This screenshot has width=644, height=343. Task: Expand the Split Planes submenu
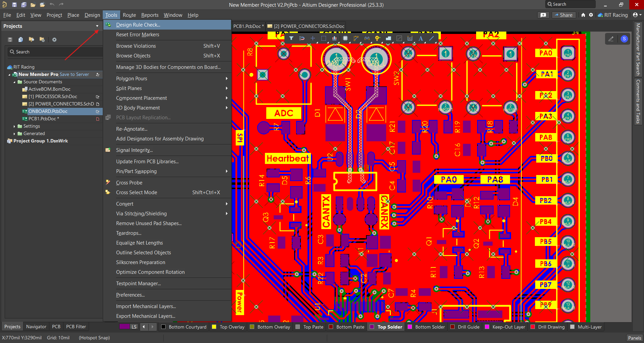pyautogui.click(x=167, y=88)
